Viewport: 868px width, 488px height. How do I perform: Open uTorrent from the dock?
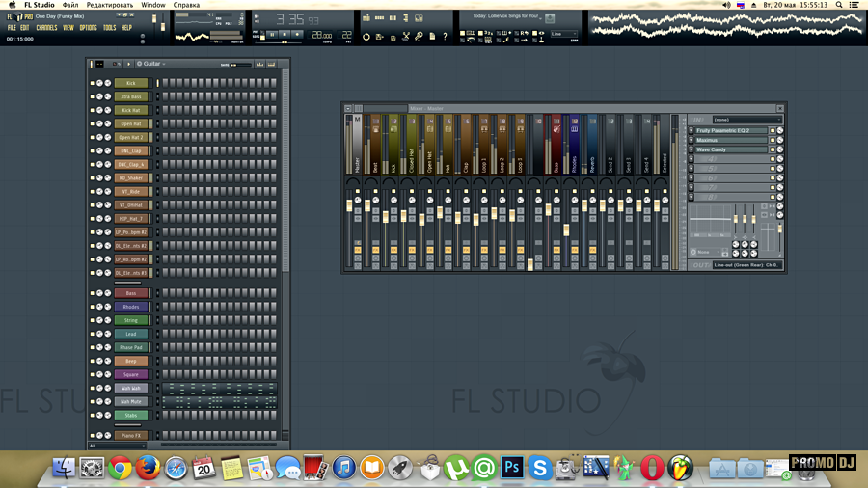pyautogui.click(x=455, y=468)
